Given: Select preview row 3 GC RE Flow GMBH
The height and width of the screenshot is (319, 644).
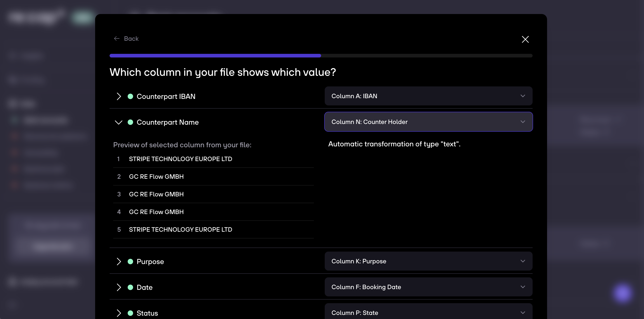Looking at the screenshot, I should click(213, 194).
